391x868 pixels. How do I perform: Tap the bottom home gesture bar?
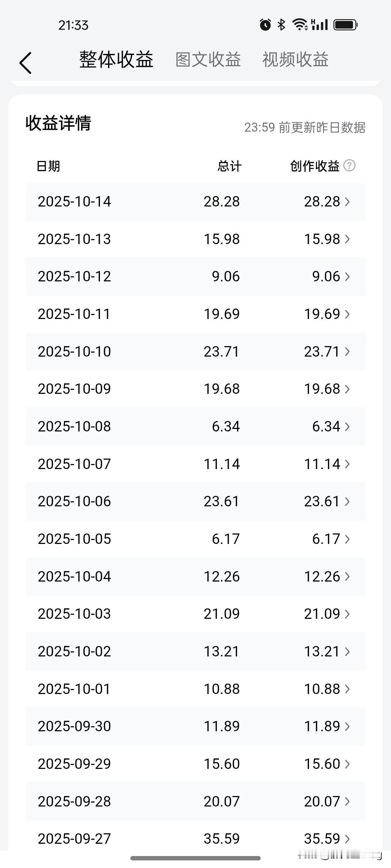point(195,858)
